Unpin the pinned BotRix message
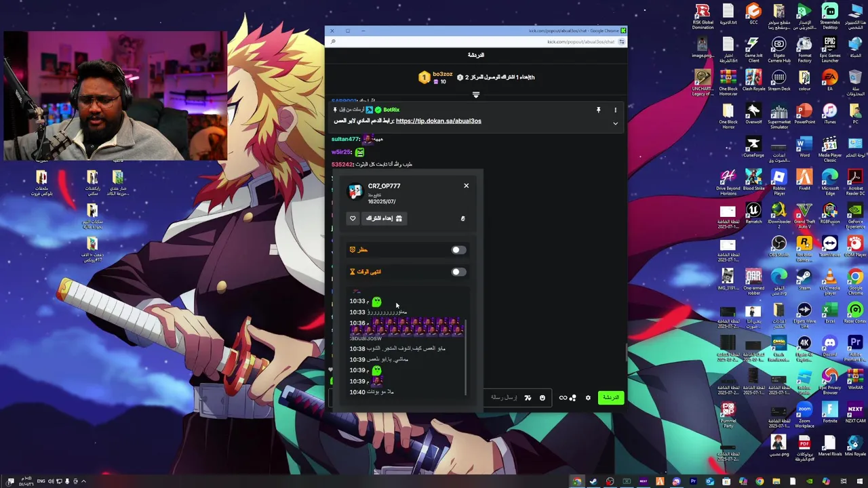868x488 pixels. coord(598,110)
